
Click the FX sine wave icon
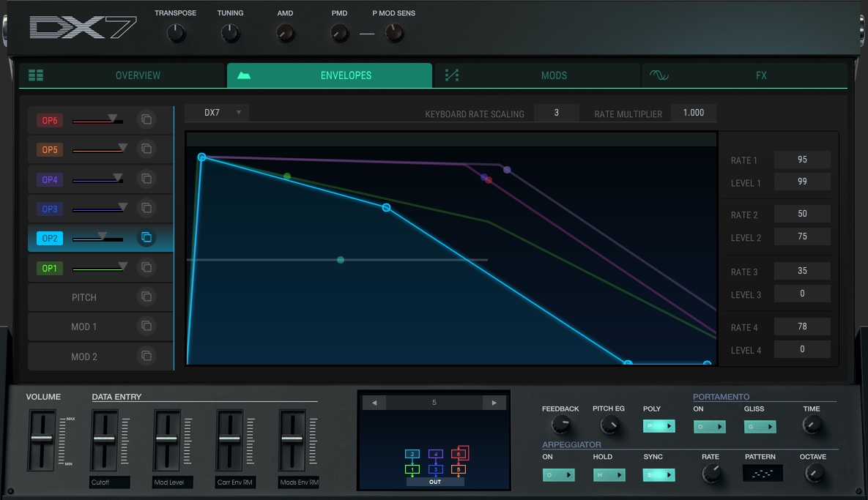point(659,75)
